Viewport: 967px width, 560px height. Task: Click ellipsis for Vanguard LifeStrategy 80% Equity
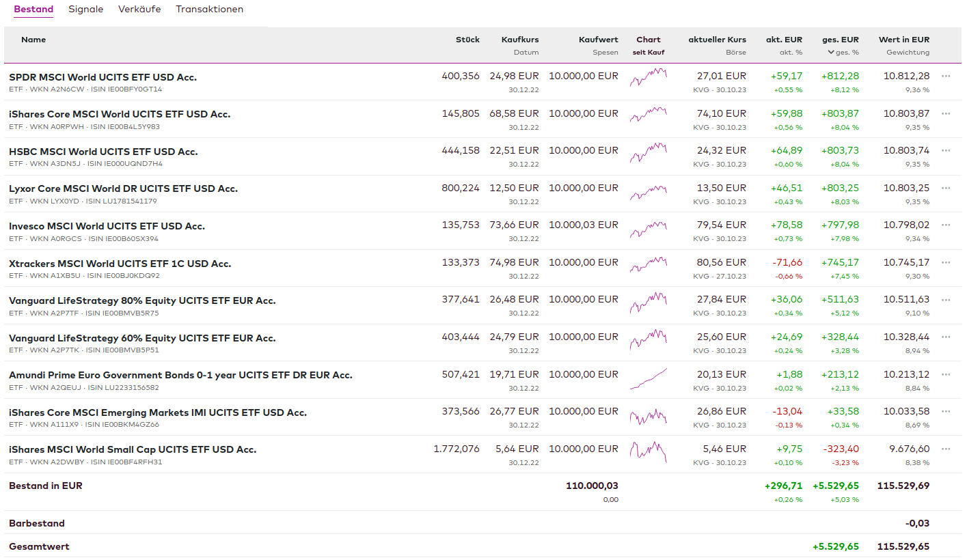[946, 300]
